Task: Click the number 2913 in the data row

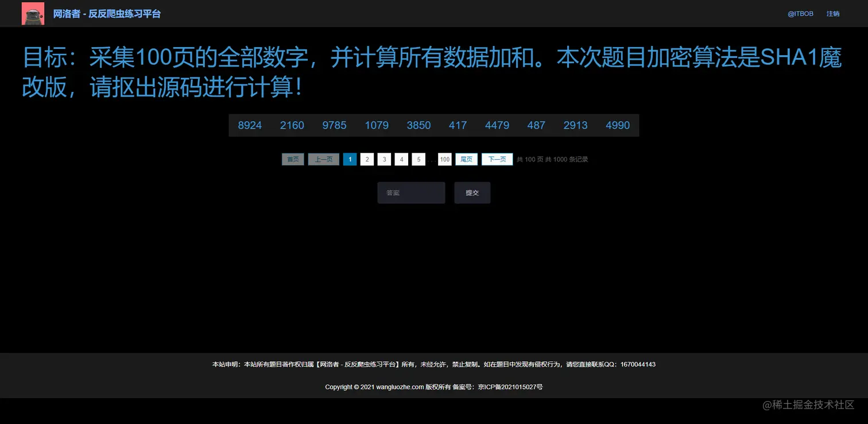Action: click(576, 125)
